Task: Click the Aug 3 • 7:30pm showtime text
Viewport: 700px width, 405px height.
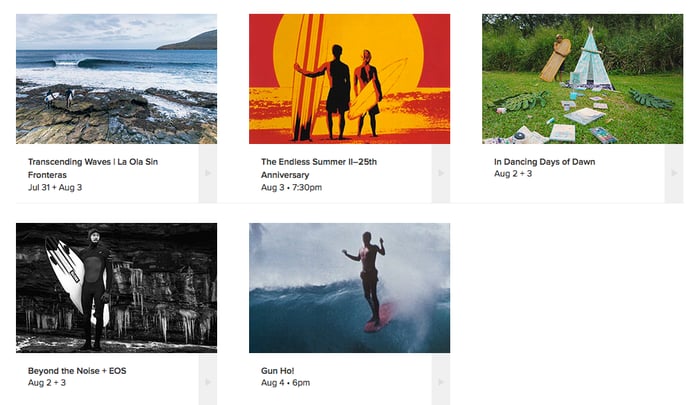Action: tap(292, 187)
